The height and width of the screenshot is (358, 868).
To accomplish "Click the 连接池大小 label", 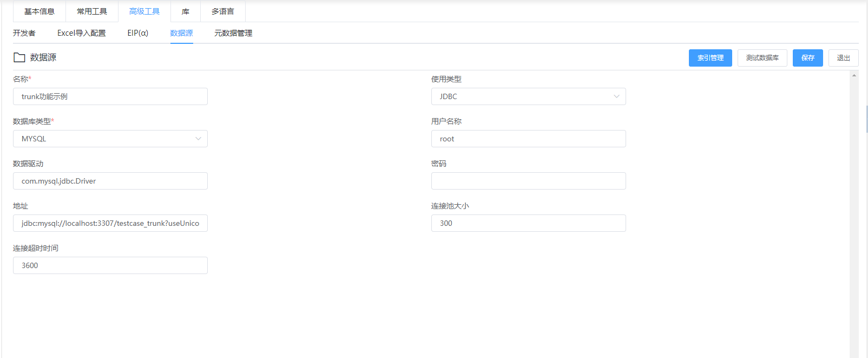I will (x=450, y=206).
